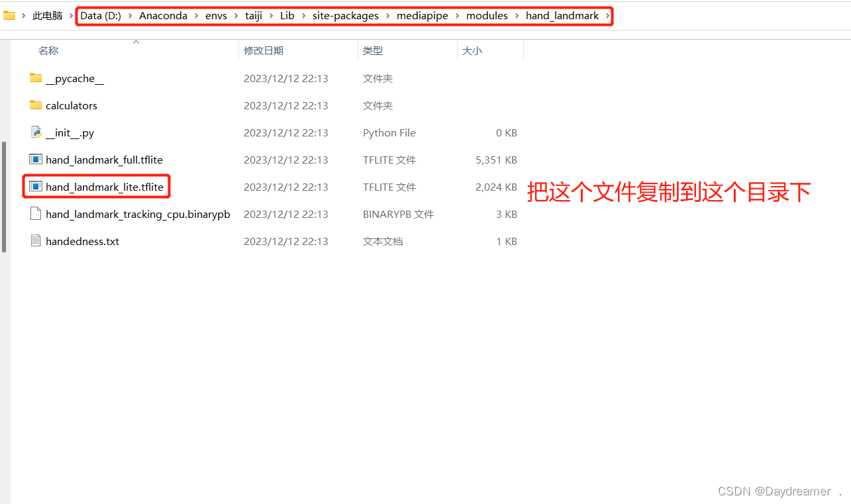Navigate to envs breadcrumb
The width and height of the screenshot is (851, 504).
[x=216, y=16]
